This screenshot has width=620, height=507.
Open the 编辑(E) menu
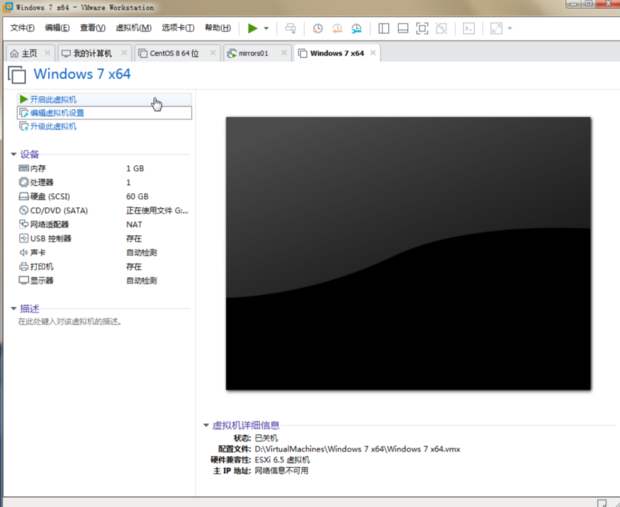tap(57, 28)
